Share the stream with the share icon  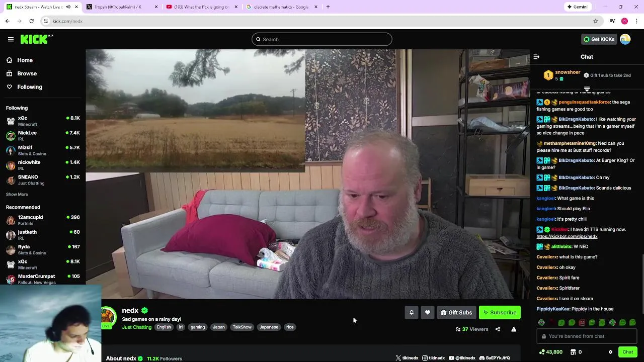click(498, 329)
